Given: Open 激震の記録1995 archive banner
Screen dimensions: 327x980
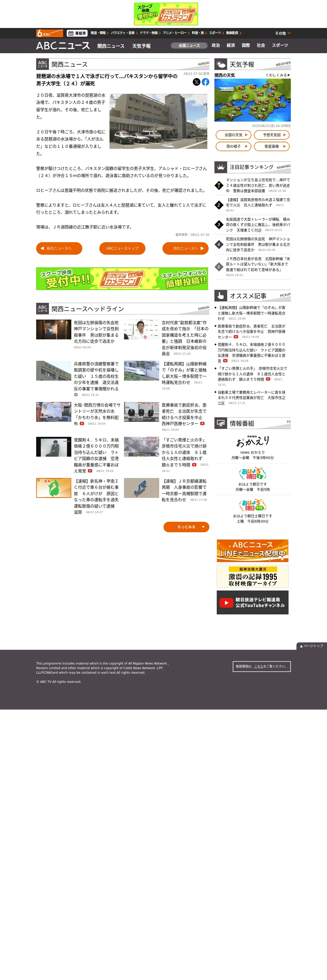Looking at the screenshot, I should coord(252,576).
